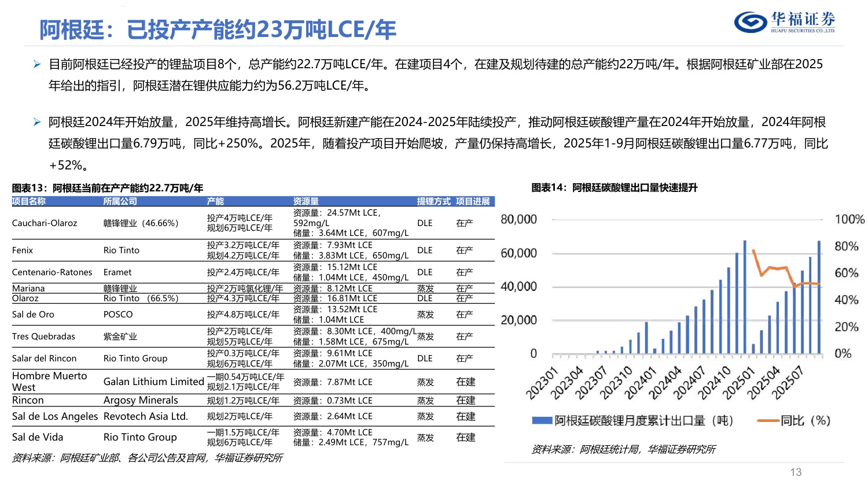This screenshot has width=868, height=488.
Task: Click the Centenario-Ratones project name
Action: point(52,272)
